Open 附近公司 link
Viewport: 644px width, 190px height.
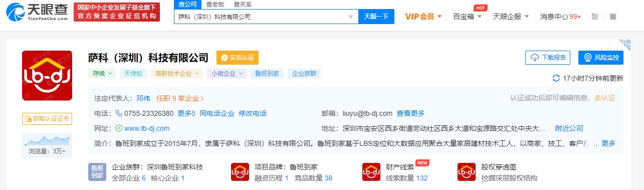click(x=569, y=128)
